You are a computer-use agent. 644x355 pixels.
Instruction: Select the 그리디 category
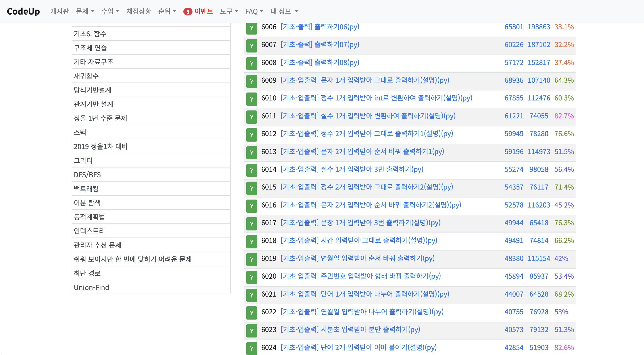[151, 160]
